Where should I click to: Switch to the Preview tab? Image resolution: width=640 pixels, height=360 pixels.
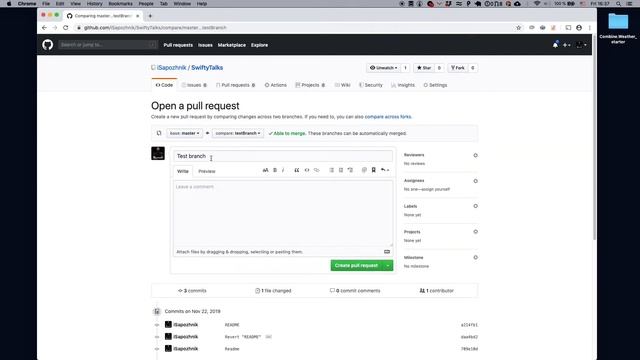point(207,171)
